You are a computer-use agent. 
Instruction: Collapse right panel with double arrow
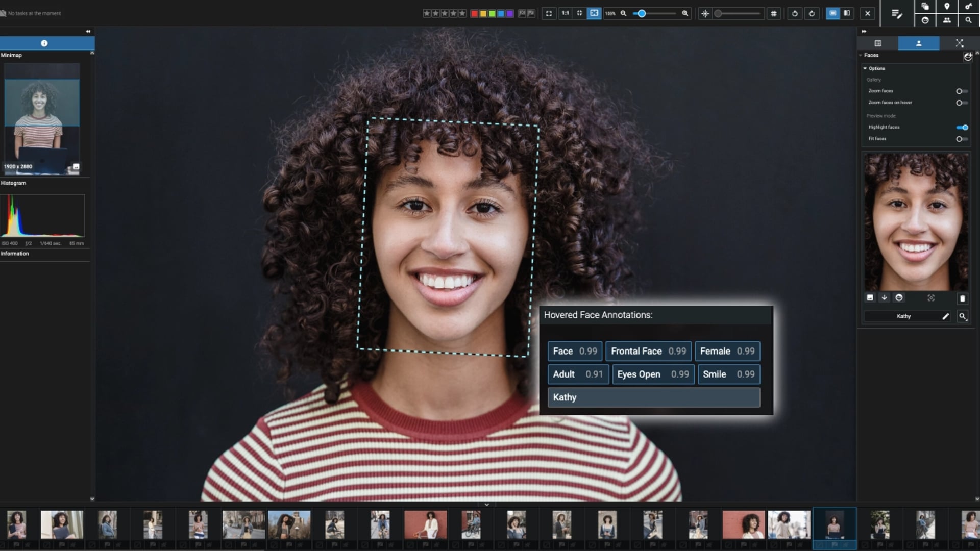864,32
